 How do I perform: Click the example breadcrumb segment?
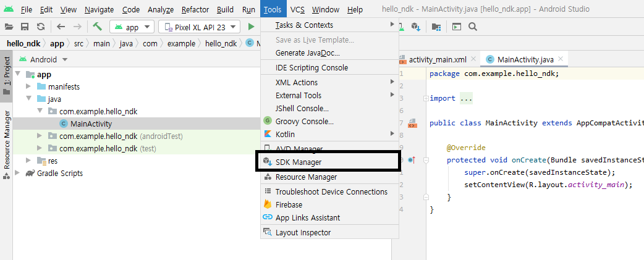tap(181, 43)
